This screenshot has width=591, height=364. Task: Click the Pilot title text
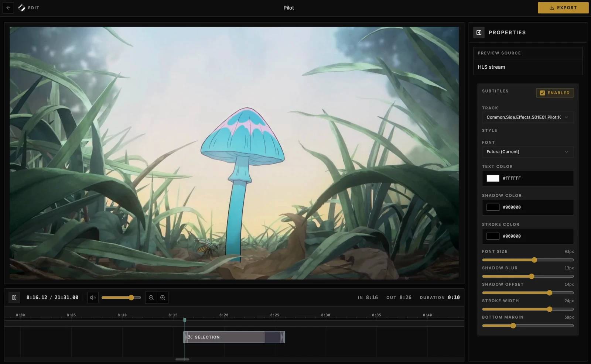pos(288,8)
